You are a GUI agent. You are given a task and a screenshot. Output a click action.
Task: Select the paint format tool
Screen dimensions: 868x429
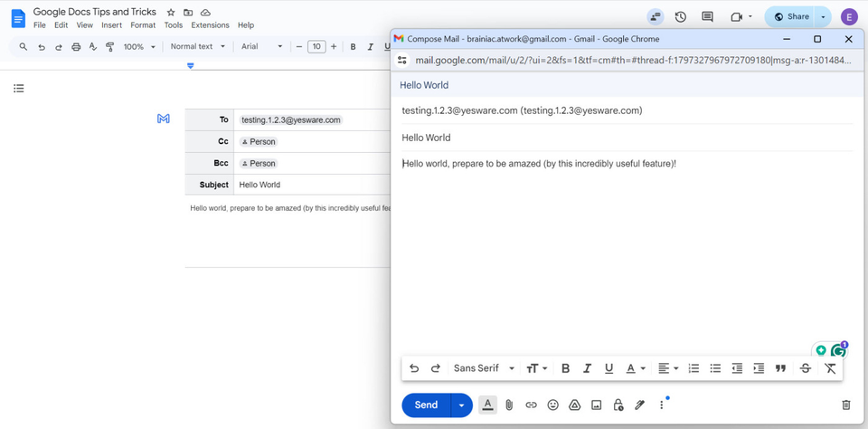coord(109,46)
